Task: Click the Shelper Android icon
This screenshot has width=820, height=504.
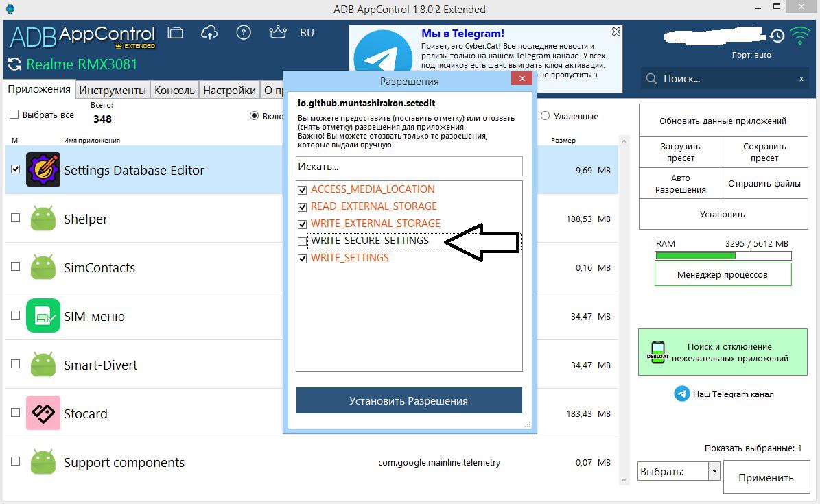Action: click(x=43, y=218)
